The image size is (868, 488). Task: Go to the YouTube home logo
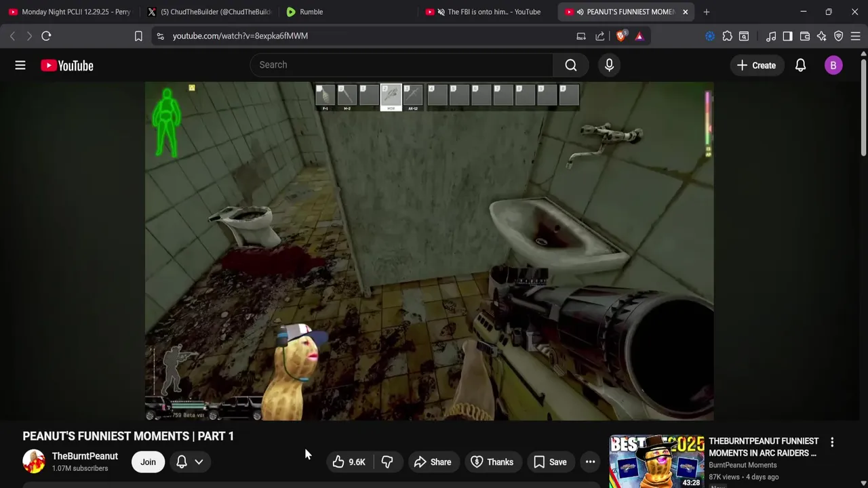coord(66,65)
